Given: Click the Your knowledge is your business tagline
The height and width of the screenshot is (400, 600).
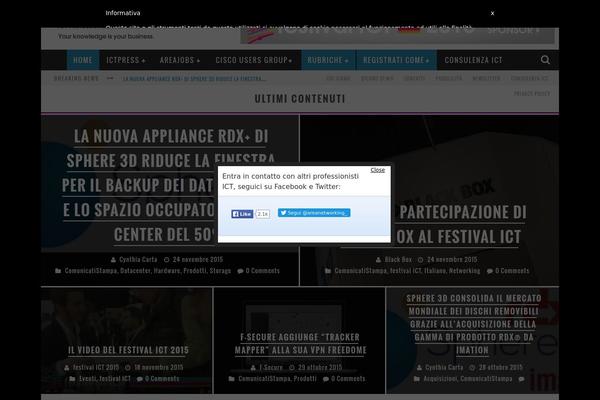Looking at the screenshot, I should tap(106, 36).
